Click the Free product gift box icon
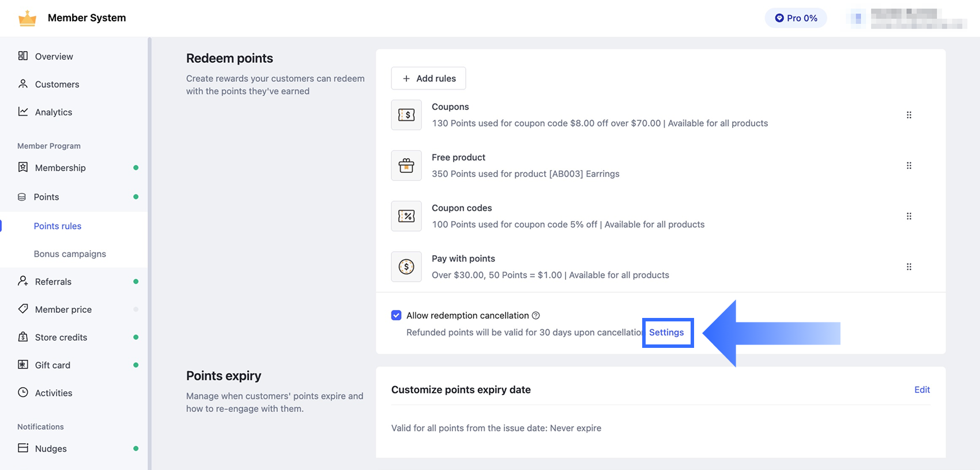 [406, 165]
